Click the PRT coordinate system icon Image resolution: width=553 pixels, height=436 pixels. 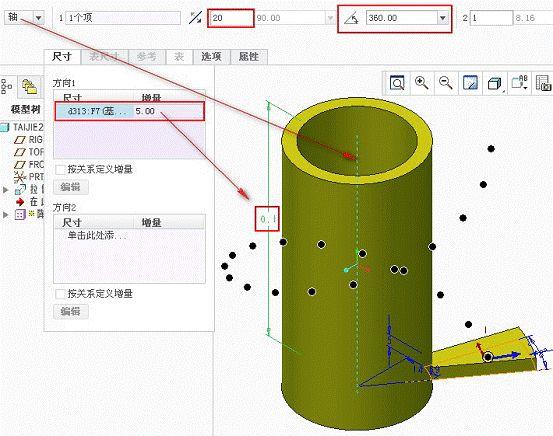pyautogui.click(x=20, y=177)
